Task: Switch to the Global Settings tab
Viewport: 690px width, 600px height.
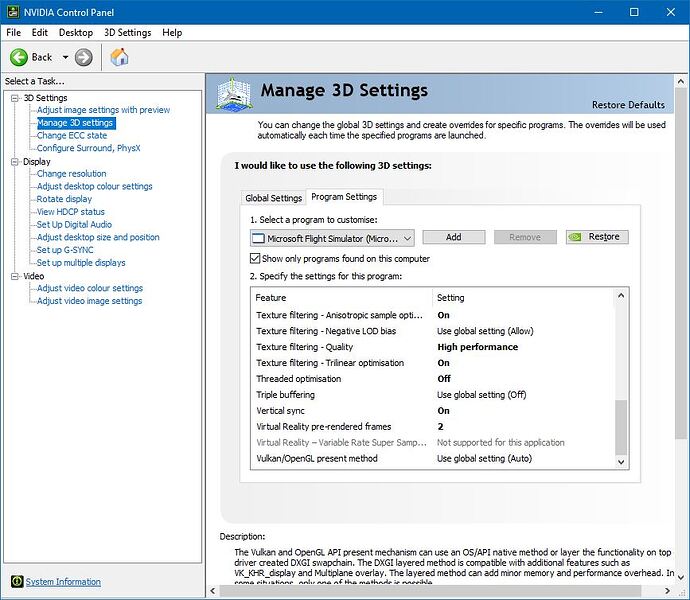Action: click(x=273, y=198)
